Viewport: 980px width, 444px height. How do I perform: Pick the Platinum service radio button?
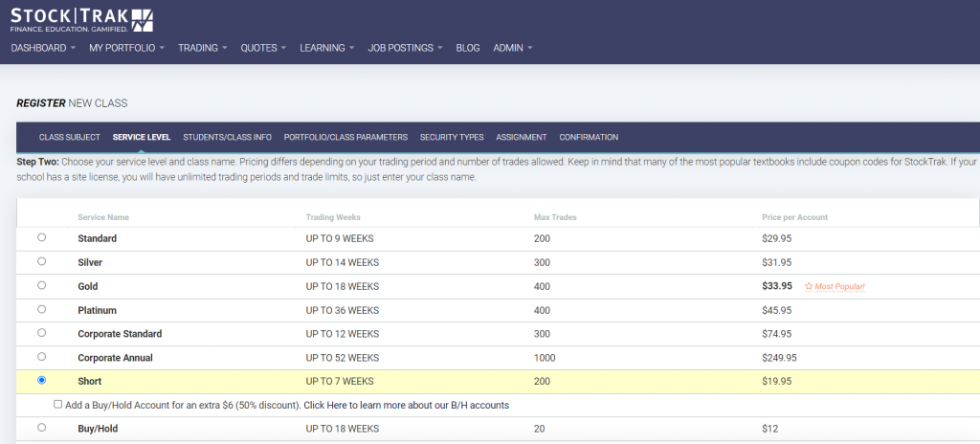coord(42,309)
